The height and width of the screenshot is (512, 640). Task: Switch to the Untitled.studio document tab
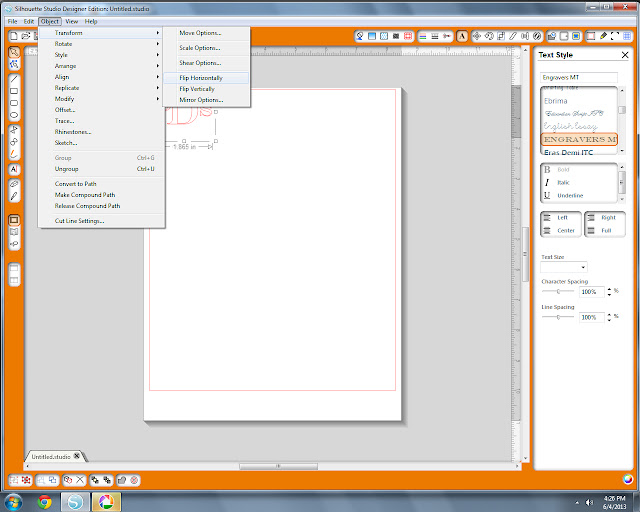pos(51,457)
